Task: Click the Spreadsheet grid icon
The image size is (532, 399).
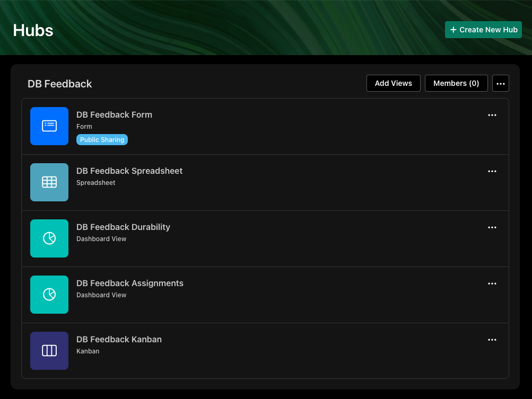Action: (49, 182)
